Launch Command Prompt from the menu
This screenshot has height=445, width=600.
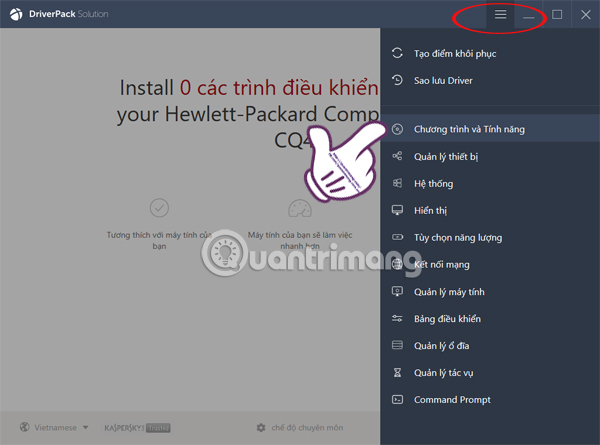pyautogui.click(x=490, y=400)
